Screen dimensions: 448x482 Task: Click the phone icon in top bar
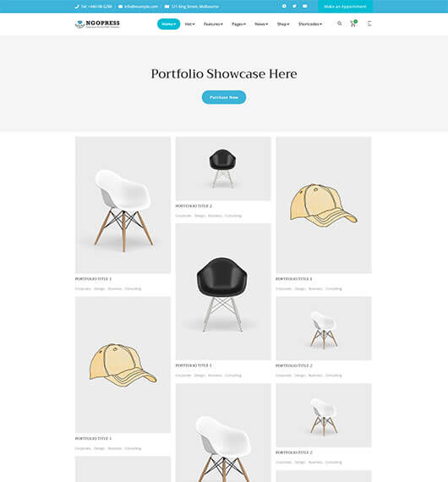(x=77, y=7)
